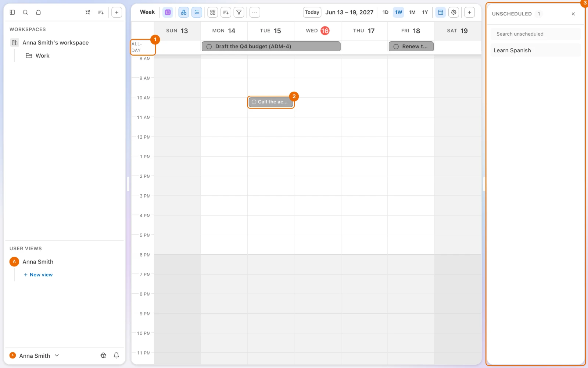The width and height of the screenshot is (588, 368).
Task: Open the Call the ac... event
Action: click(x=271, y=102)
